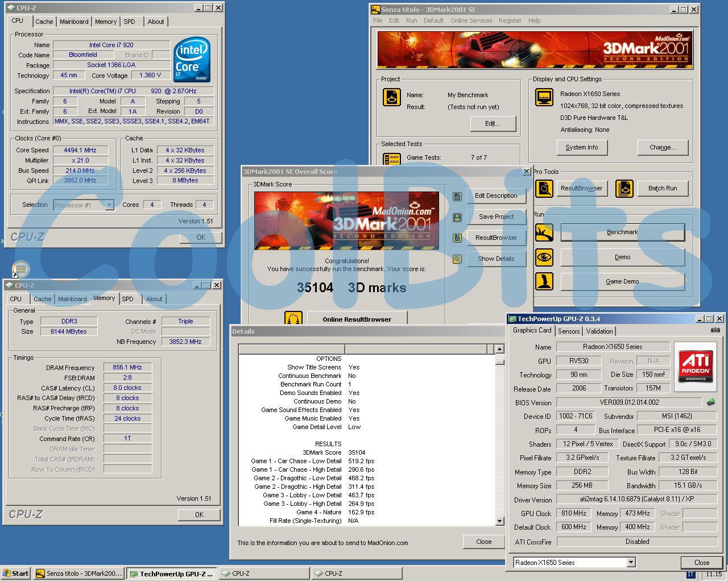
Task: Click the GPU-Z screenshot camera icon
Action: click(x=715, y=330)
